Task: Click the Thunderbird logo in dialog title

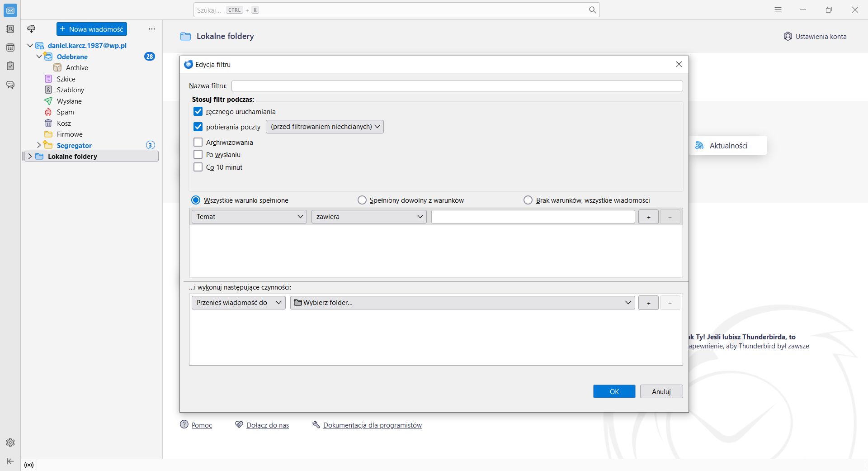Action: [x=189, y=64]
